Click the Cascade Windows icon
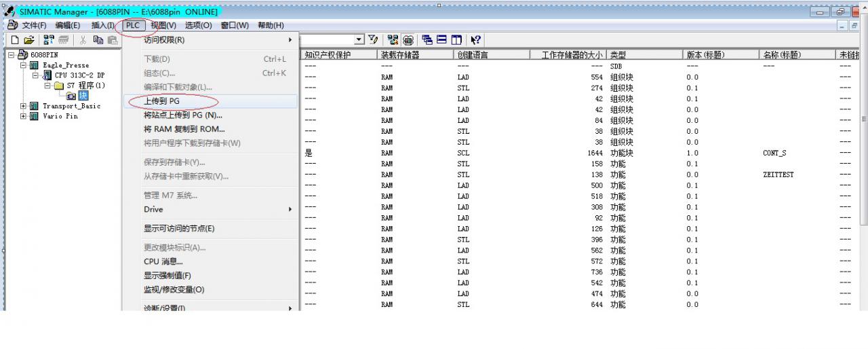 coord(427,40)
